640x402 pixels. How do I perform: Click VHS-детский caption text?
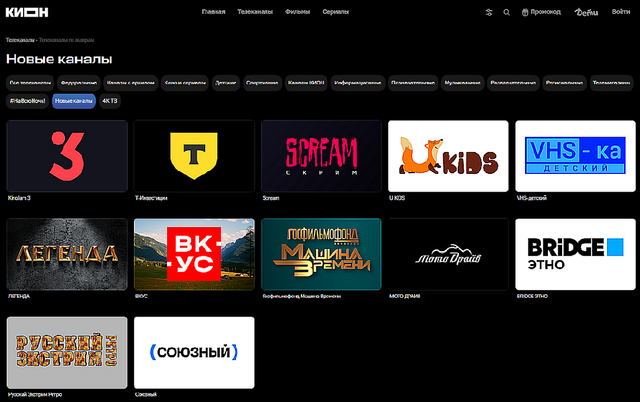(531, 198)
